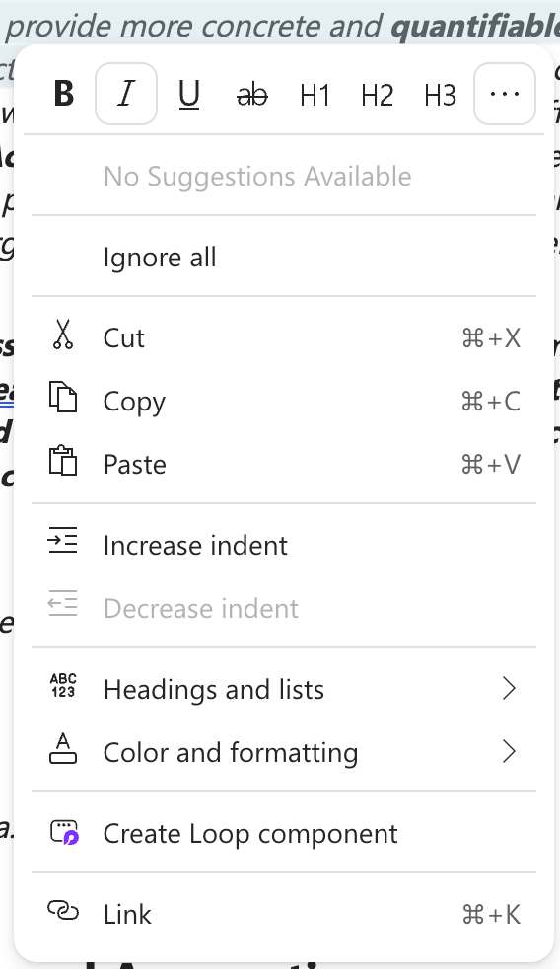
Task: Click the scissors Cut icon
Action: [63, 335]
